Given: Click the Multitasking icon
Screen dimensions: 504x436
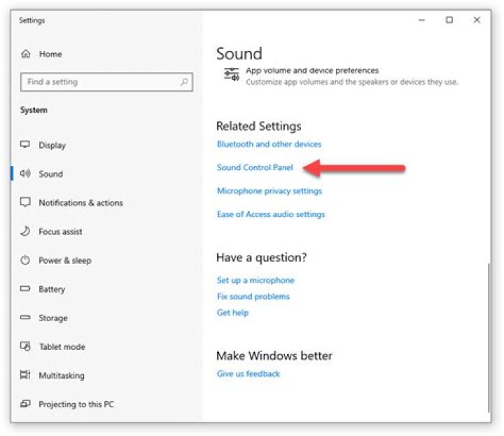Looking at the screenshot, I should 25,374.
